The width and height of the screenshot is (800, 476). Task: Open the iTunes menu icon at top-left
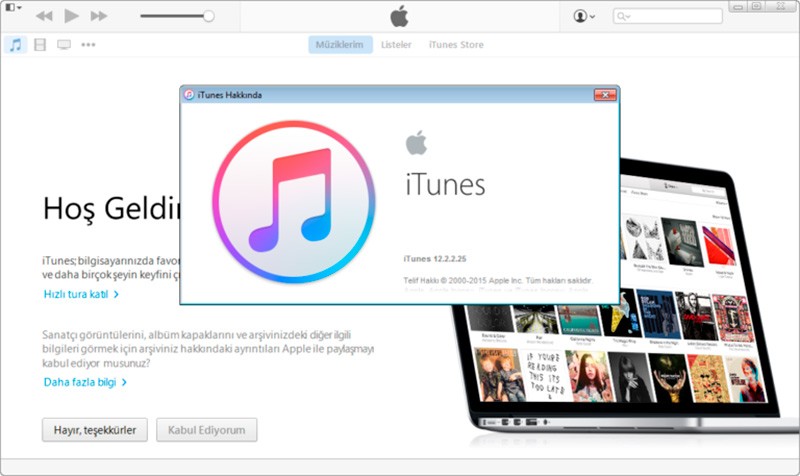(13, 7)
